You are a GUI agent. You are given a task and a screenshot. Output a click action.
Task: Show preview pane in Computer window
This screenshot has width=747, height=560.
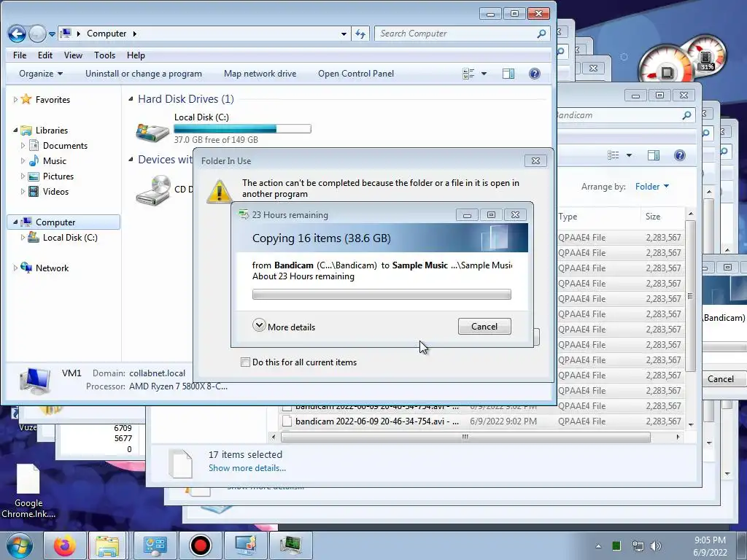[x=508, y=74]
